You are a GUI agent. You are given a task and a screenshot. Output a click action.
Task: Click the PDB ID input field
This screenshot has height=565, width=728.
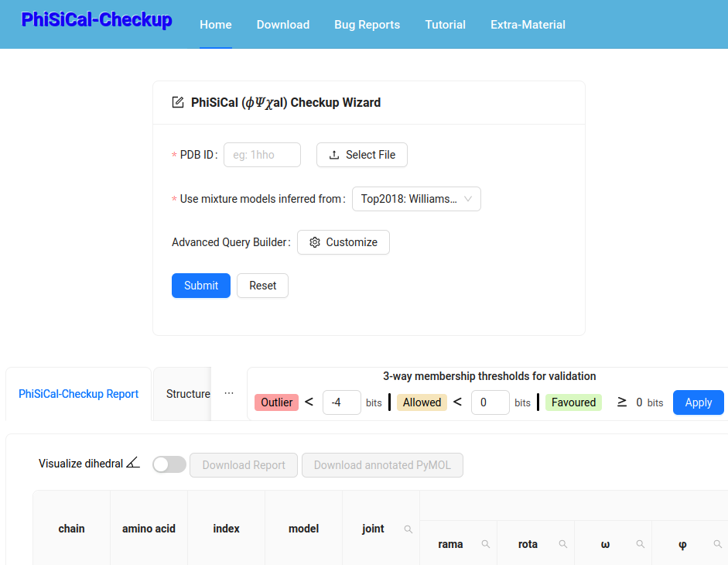click(262, 155)
